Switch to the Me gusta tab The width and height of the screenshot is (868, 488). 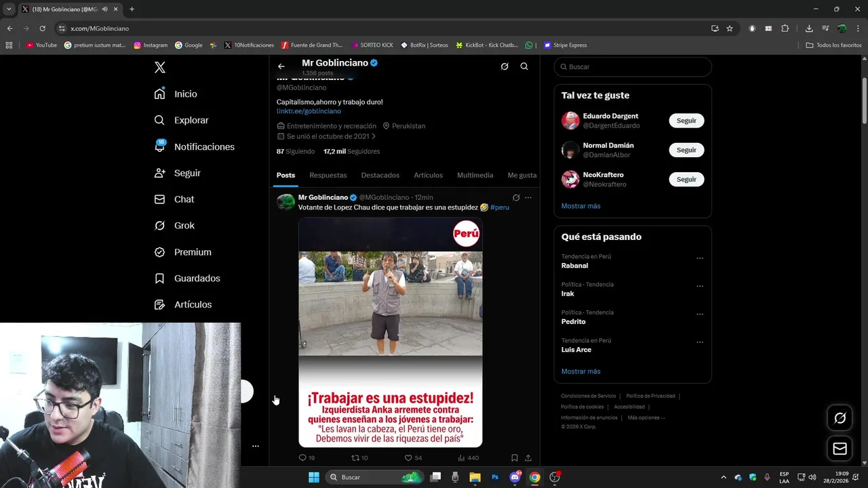coord(522,175)
